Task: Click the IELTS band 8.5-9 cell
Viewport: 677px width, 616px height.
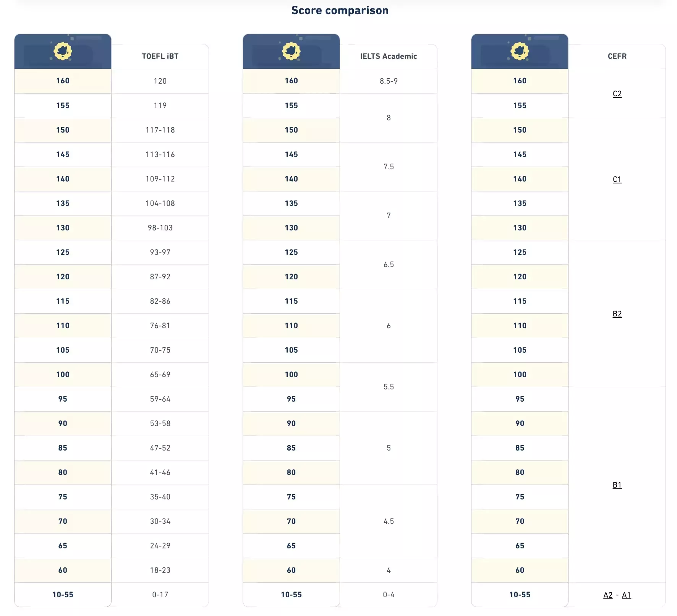Action: 389,81
